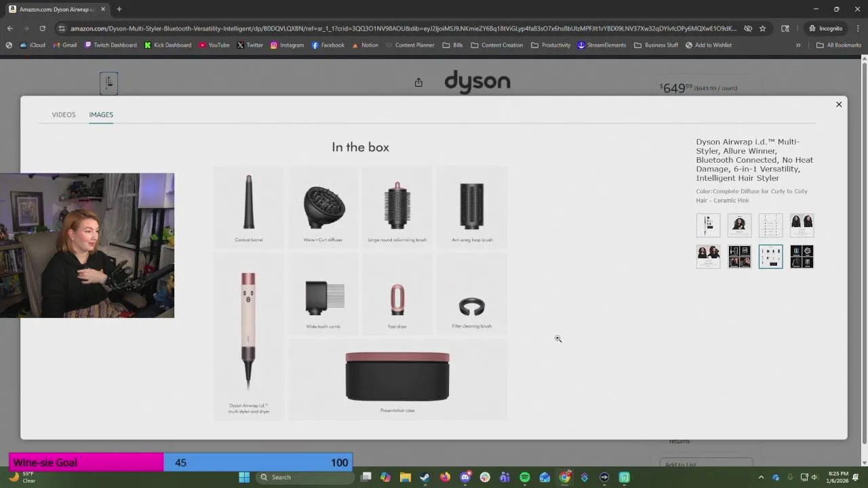Open Chrome's three-dot menu

tap(858, 28)
